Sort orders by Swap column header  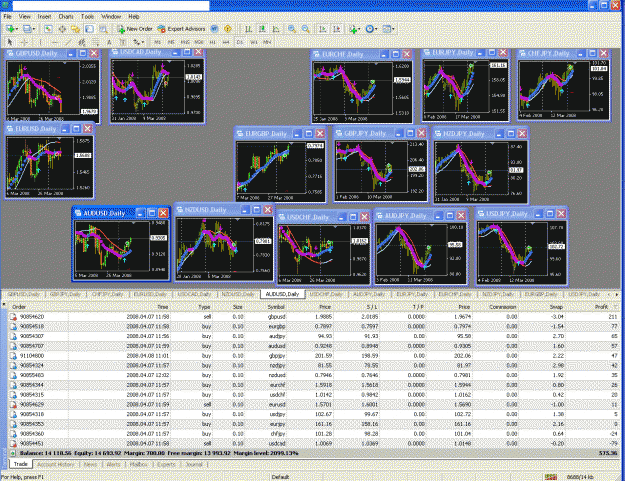(x=556, y=307)
